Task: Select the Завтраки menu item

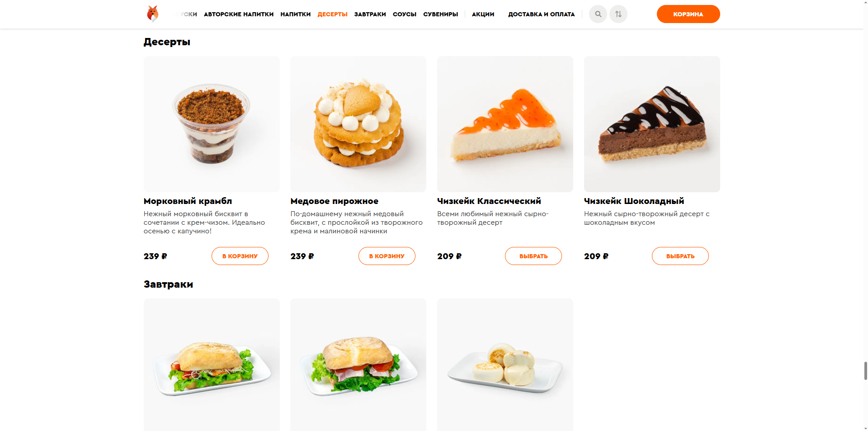Action: coord(370,14)
